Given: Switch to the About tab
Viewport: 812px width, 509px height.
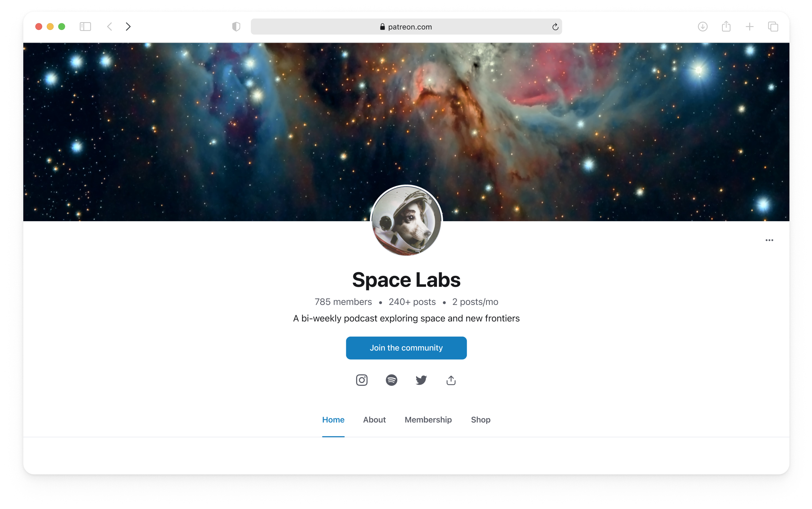Looking at the screenshot, I should coord(374,420).
